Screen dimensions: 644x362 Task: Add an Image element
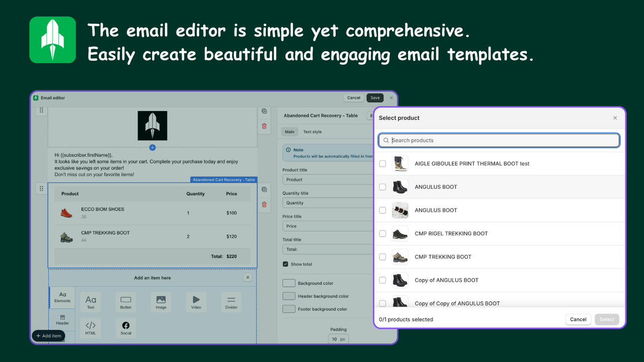pyautogui.click(x=161, y=302)
